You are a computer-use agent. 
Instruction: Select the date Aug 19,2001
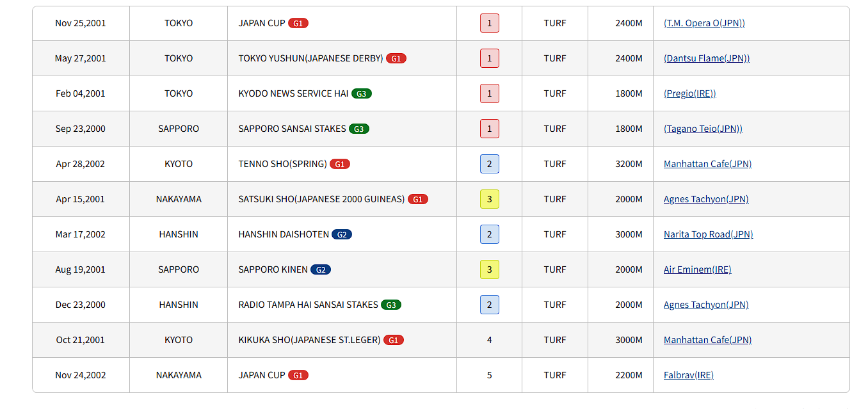coord(81,269)
